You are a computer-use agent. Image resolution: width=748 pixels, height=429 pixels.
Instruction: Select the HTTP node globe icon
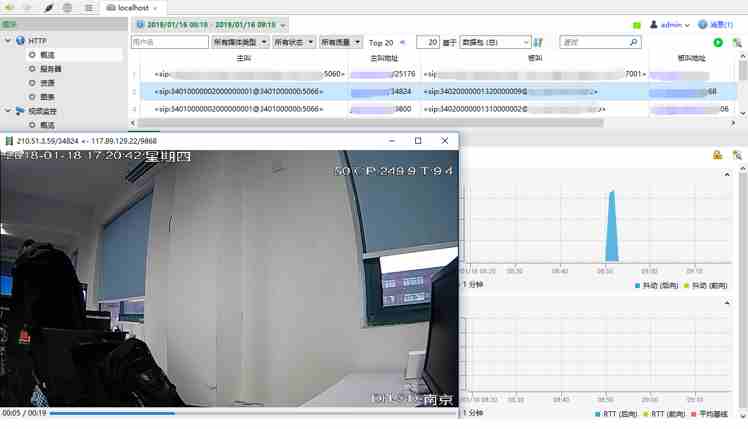click(x=21, y=41)
